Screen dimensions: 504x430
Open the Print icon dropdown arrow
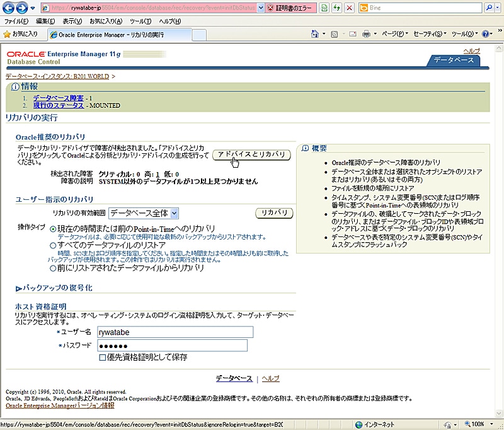pos(375,34)
